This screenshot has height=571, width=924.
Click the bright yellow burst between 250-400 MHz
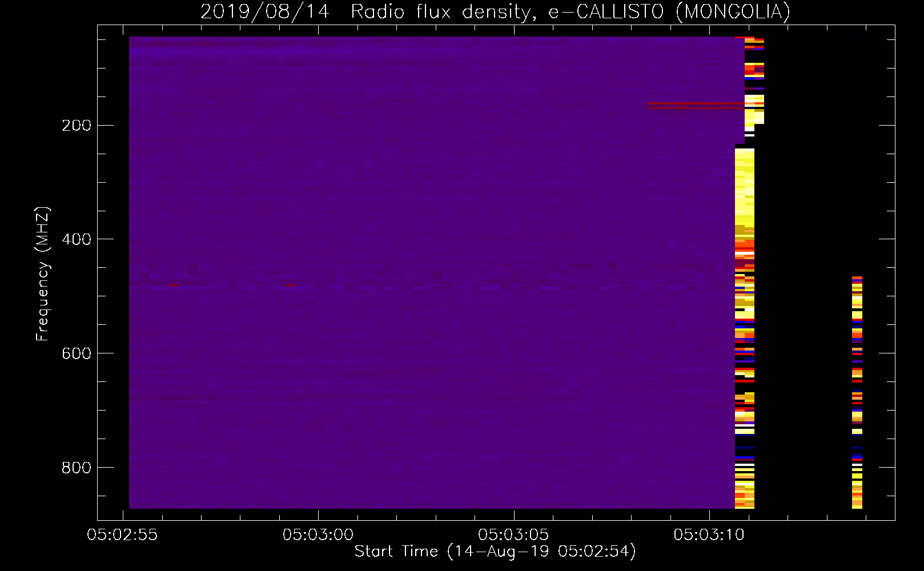tap(744, 187)
